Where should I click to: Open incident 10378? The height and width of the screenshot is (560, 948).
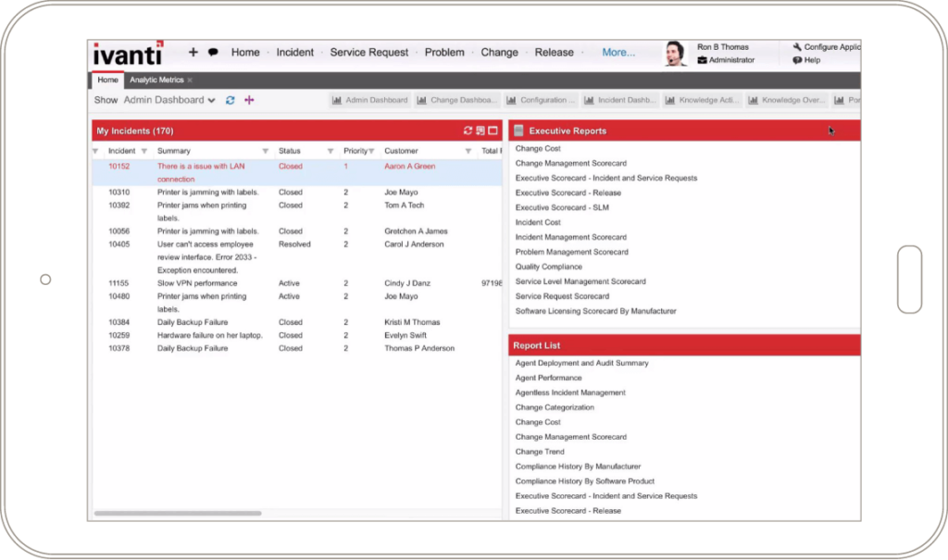click(119, 348)
